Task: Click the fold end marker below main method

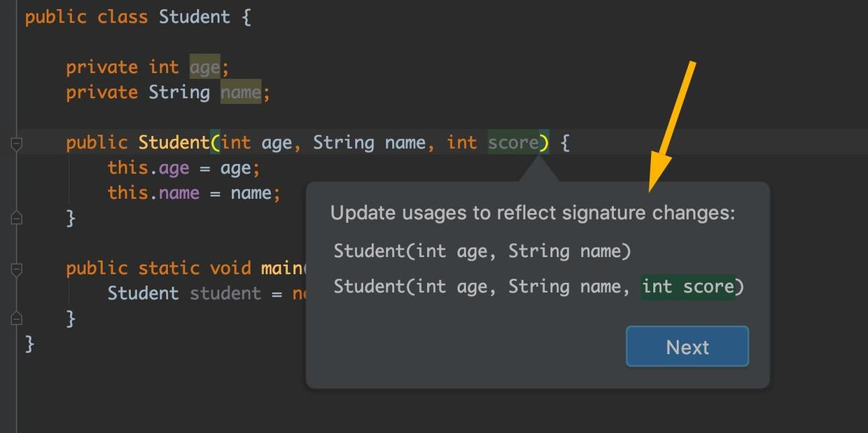Action: click(x=17, y=319)
